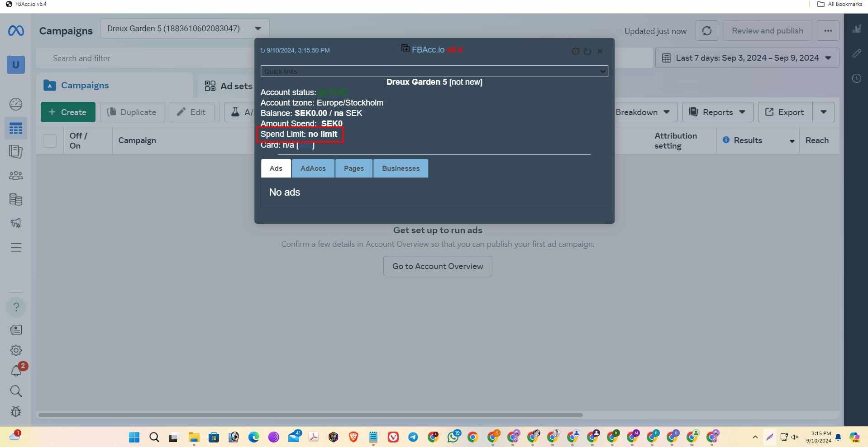Open WhatsApp from the taskbar

(453, 437)
